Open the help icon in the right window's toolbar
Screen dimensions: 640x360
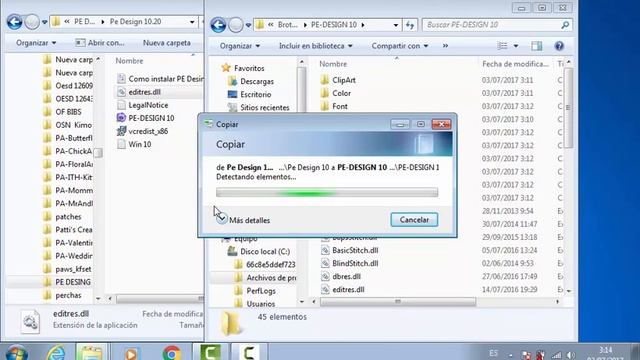[559, 46]
